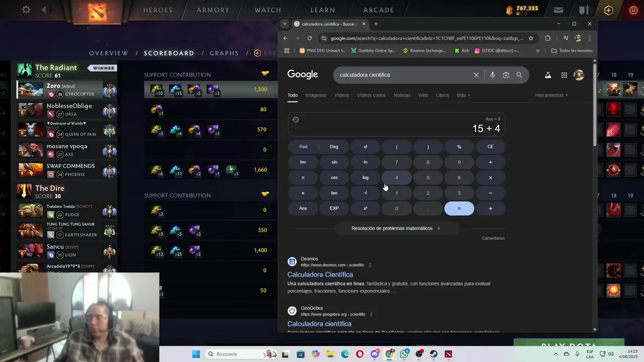This screenshot has width=644, height=362.
Task: Open Dota HEROES menu
Action: (157, 10)
